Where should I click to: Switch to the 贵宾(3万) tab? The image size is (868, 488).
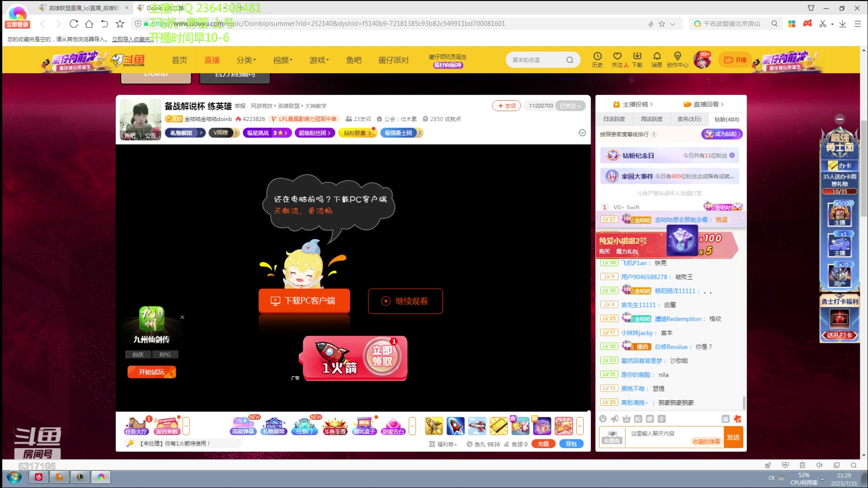click(689, 119)
